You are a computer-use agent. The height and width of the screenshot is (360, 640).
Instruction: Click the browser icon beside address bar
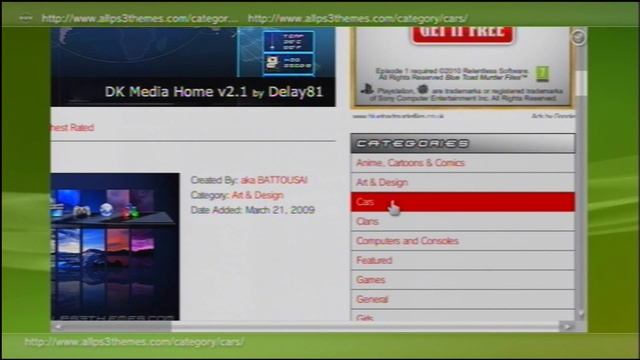pos(25,18)
